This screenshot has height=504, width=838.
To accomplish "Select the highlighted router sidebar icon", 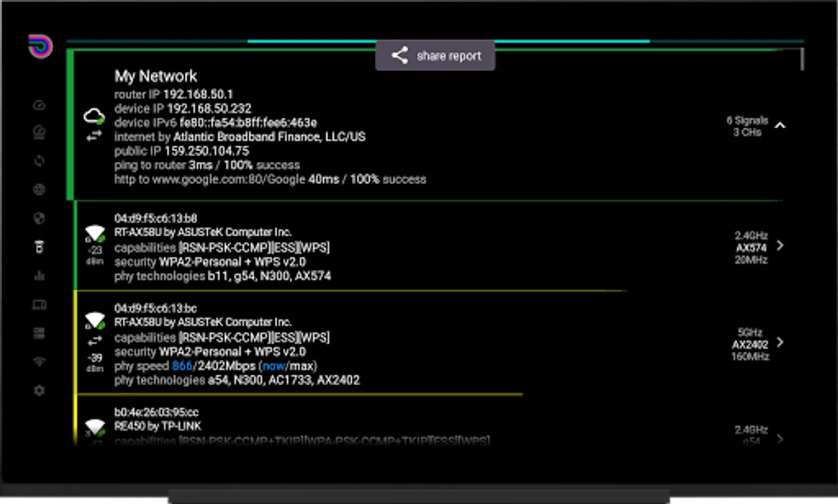I will pos(39,247).
